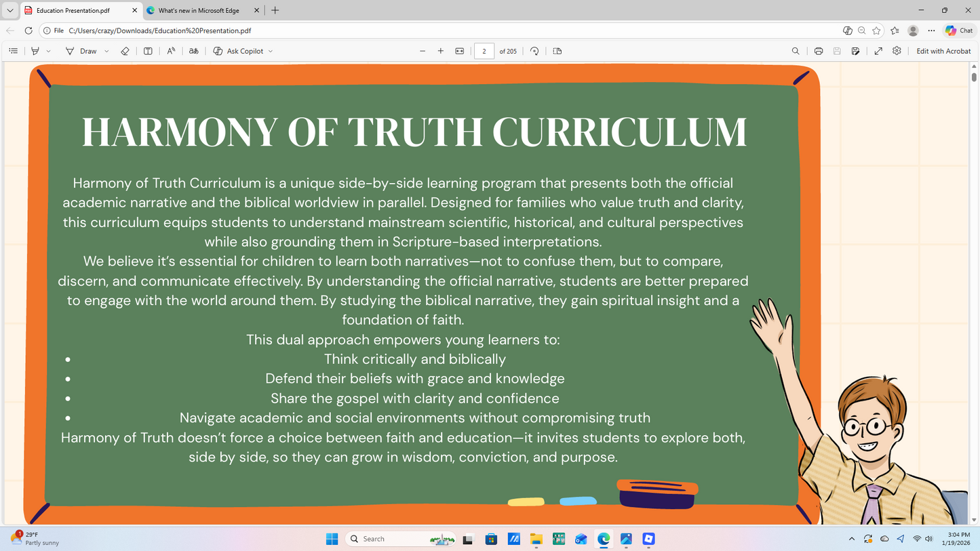
Task: Click the Save as icon
Action: 856,51
